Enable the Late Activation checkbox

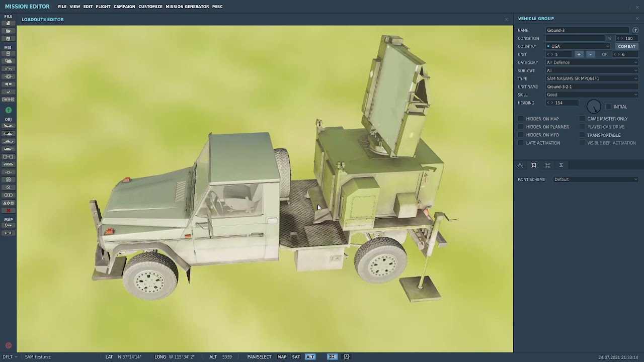(521, 143)
